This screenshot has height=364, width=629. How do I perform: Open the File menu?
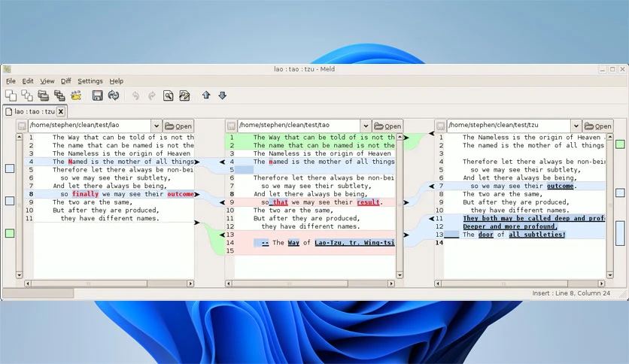(11, 81)
